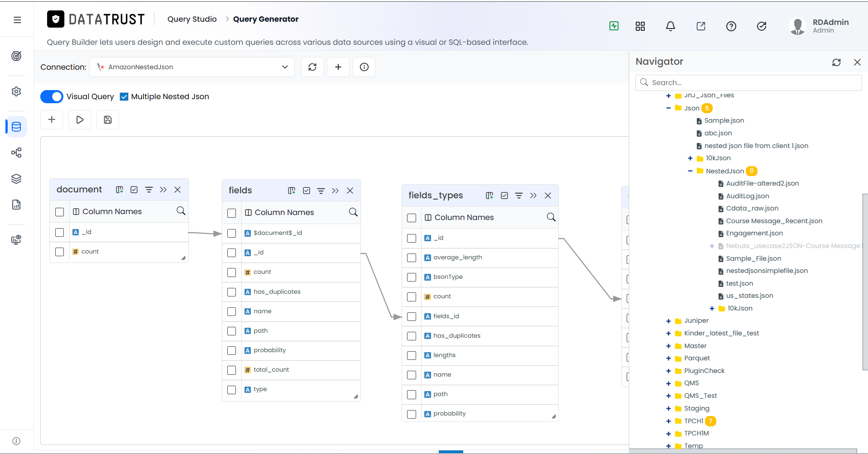Search columns in fields_types table

pos(551,217)
